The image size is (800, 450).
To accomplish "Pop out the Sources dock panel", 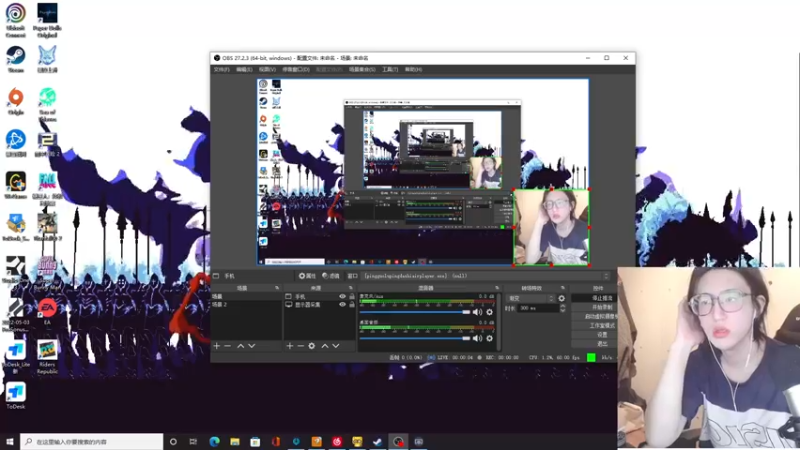I will 351,288.
